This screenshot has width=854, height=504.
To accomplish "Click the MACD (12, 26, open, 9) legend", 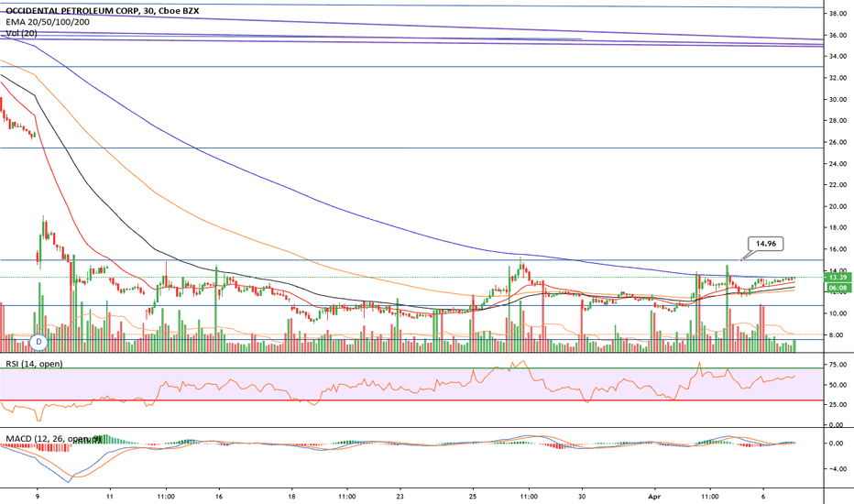I will pos(53,438).
